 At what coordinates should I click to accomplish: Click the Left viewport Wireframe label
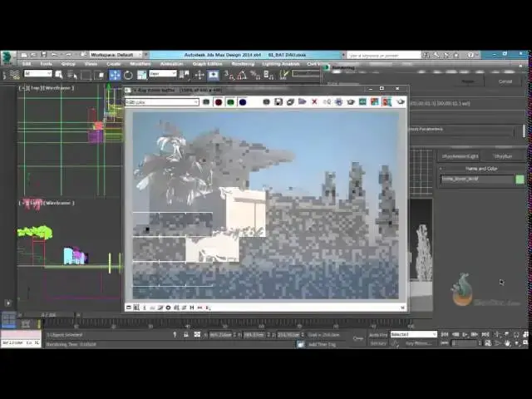[x=59, y=203]
